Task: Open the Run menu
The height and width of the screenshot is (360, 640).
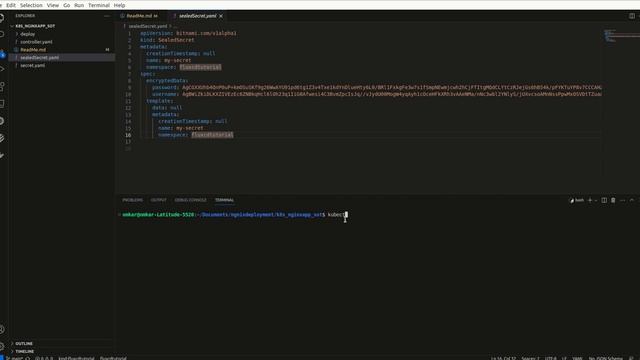Action: coord(79,5)
